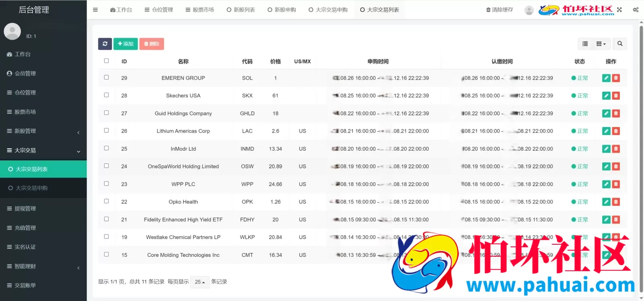Screen dimensions: 644x301
Task: Check the box for row ID 27
Action: [106, 113]
